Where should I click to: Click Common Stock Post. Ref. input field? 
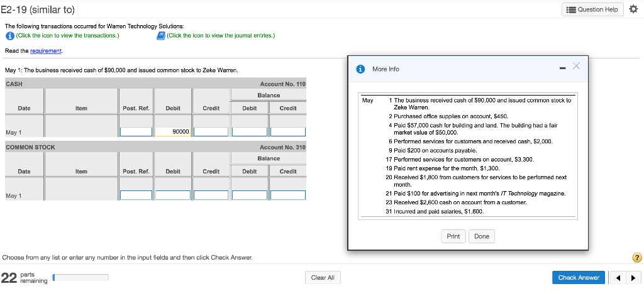click(x=136, y=195)
